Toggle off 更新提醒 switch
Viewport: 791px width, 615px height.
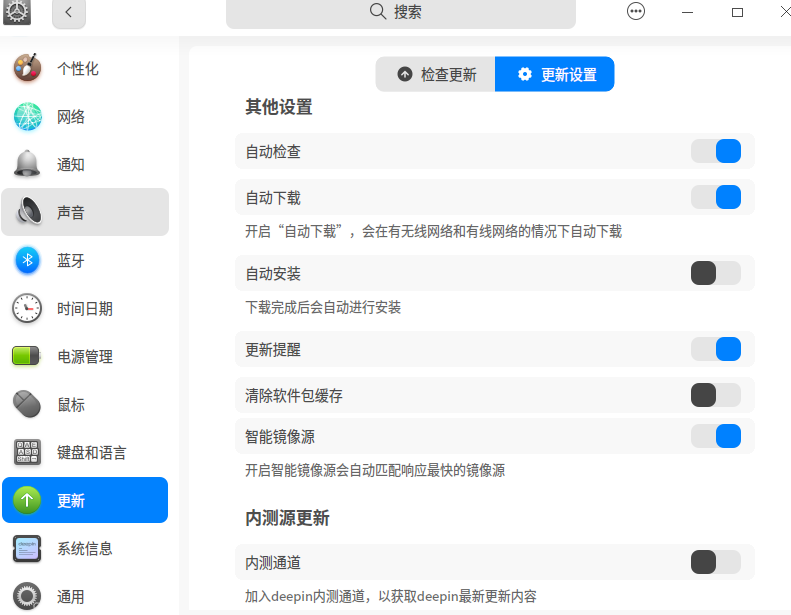point(716,349)
